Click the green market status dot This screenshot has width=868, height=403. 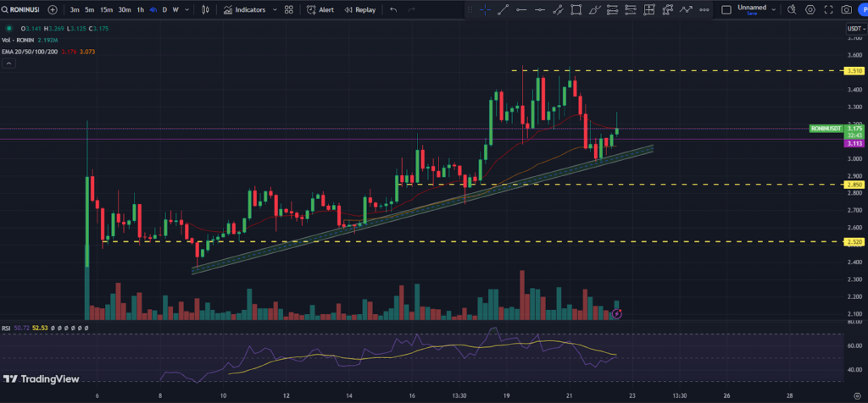pos(8,29)
